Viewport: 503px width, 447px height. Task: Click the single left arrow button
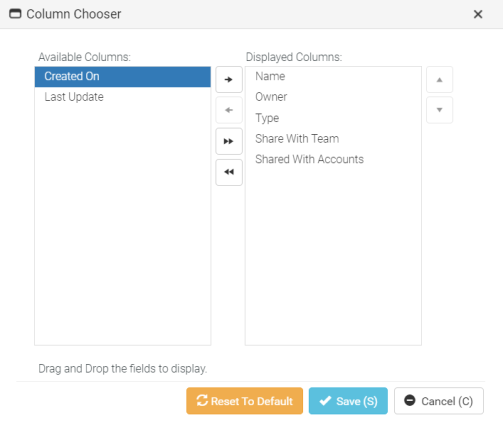point(229,110)
